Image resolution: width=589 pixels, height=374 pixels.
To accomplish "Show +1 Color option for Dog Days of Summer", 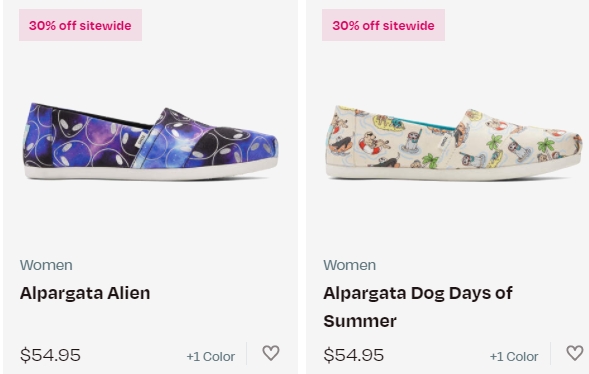I will (x=514, y=356).
